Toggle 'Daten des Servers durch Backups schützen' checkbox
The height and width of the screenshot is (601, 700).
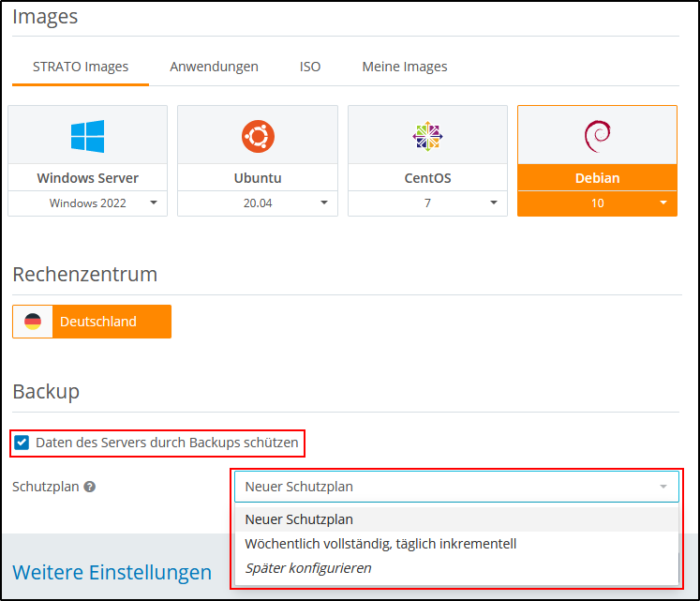[22, 443]
